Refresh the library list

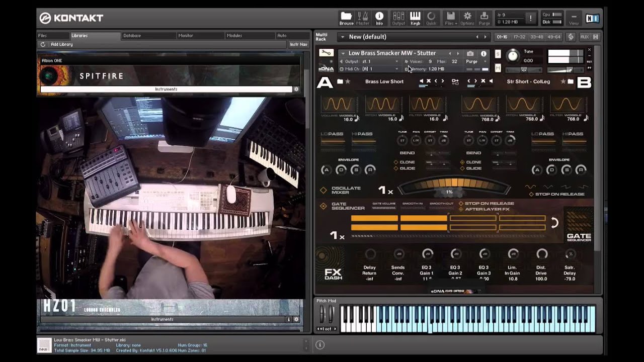(x=43, y=44)
